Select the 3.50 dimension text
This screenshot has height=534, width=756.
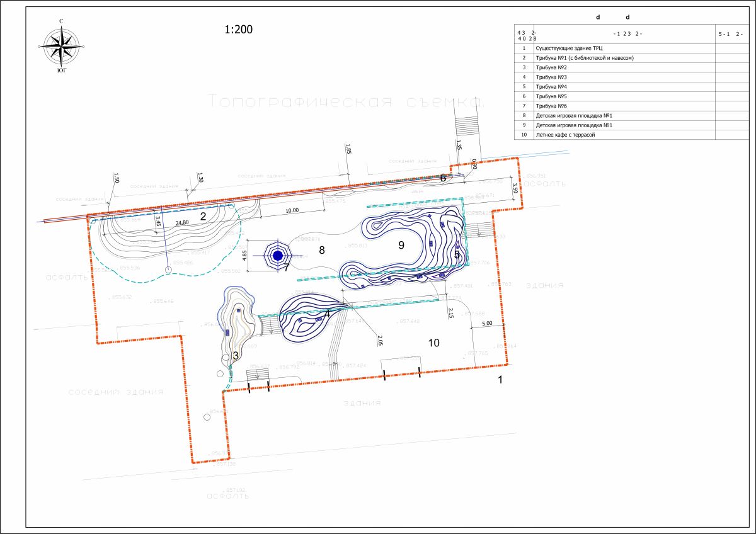[515, 188]
